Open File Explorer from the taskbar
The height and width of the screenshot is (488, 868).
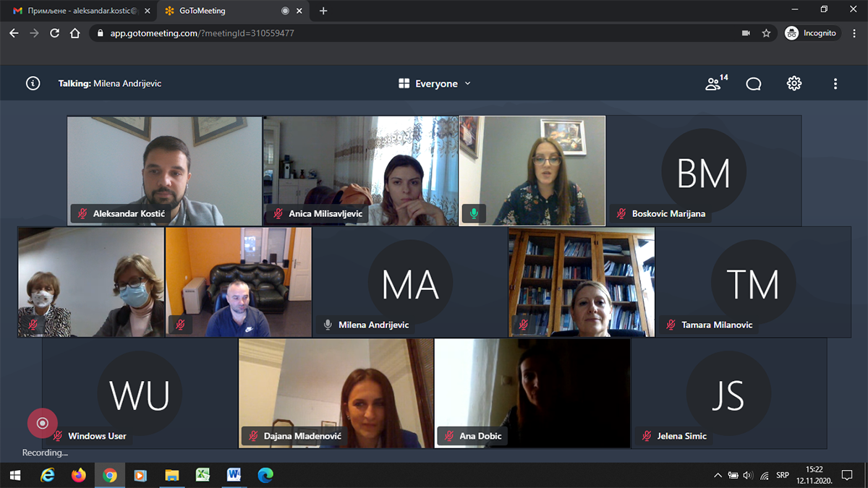[x=172, y=475]
